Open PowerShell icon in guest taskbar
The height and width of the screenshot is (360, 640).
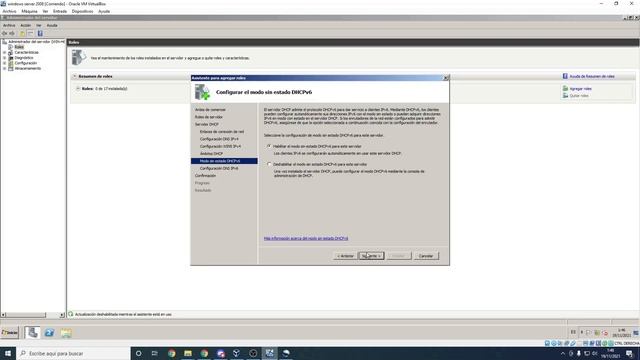coord(49,333)
